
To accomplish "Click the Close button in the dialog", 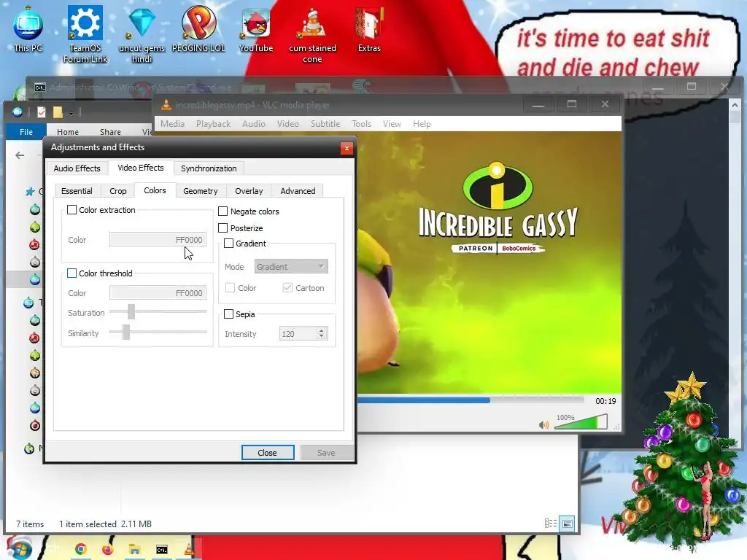I will tap(267, 452).
